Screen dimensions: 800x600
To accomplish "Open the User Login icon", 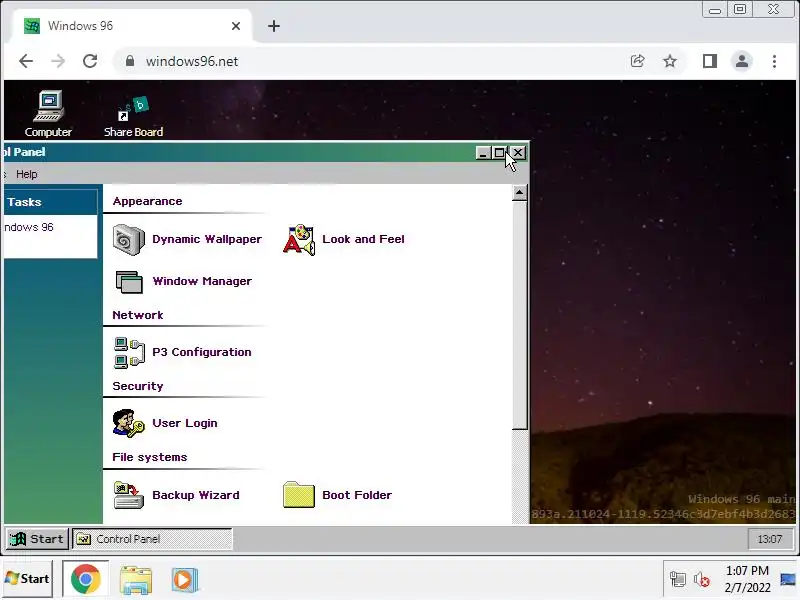I will (129, 423).
